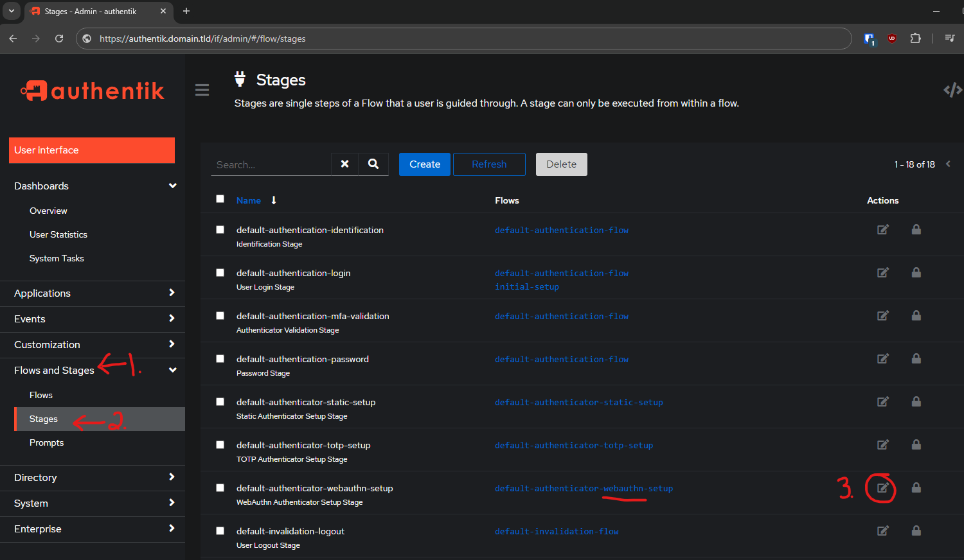Open browser media control icon
Viewport: 964px width, 560px height.
949,39
